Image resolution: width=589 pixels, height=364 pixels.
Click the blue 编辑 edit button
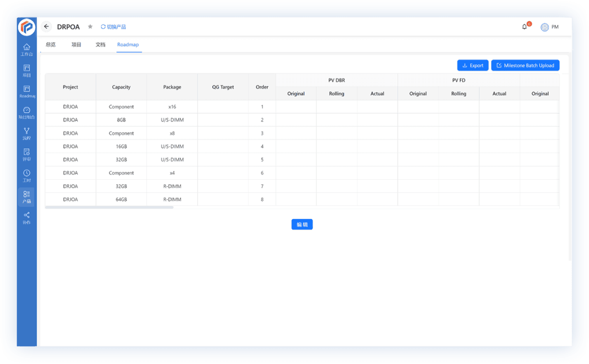point(302,224)
